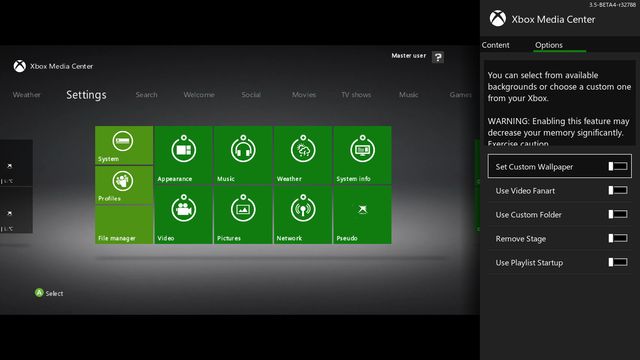Open the Appearance settings tile

(184, 155)
